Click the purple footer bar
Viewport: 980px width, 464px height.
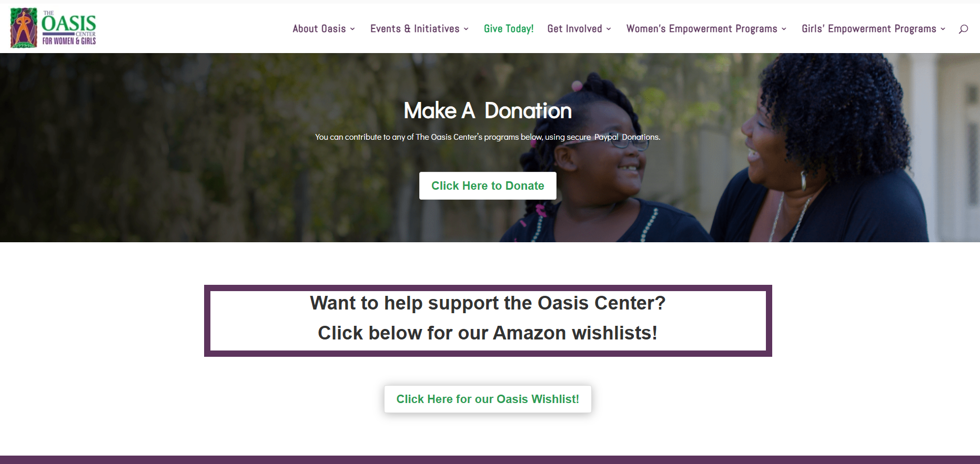pos(490,460)
